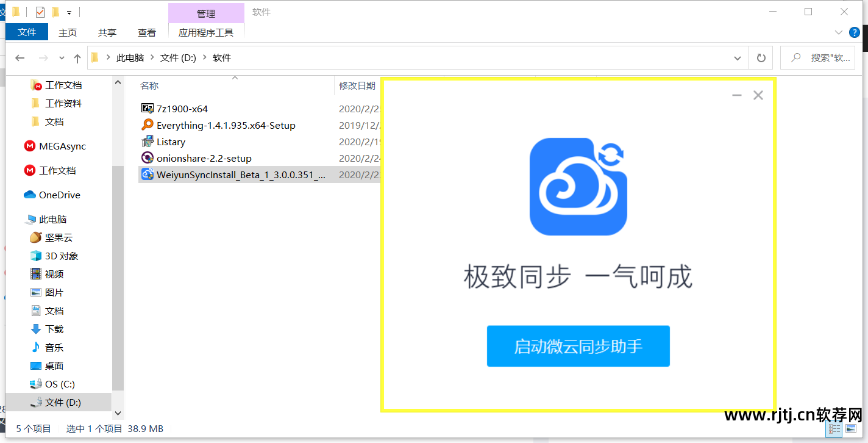Screen dimensions: 868x443
Task: Select file name onionshare-2.2-setup
Action: click(204, 158)
